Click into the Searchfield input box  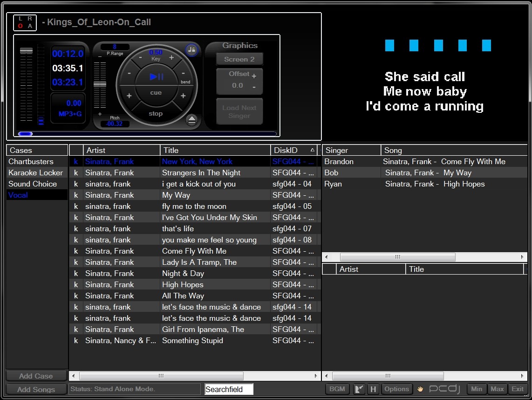[229, 389]
